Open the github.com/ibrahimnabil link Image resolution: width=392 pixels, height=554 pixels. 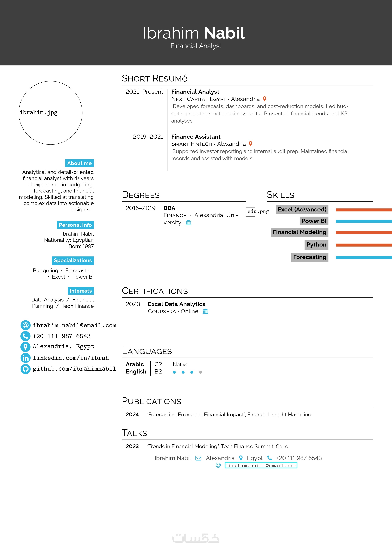click(74, 369)
